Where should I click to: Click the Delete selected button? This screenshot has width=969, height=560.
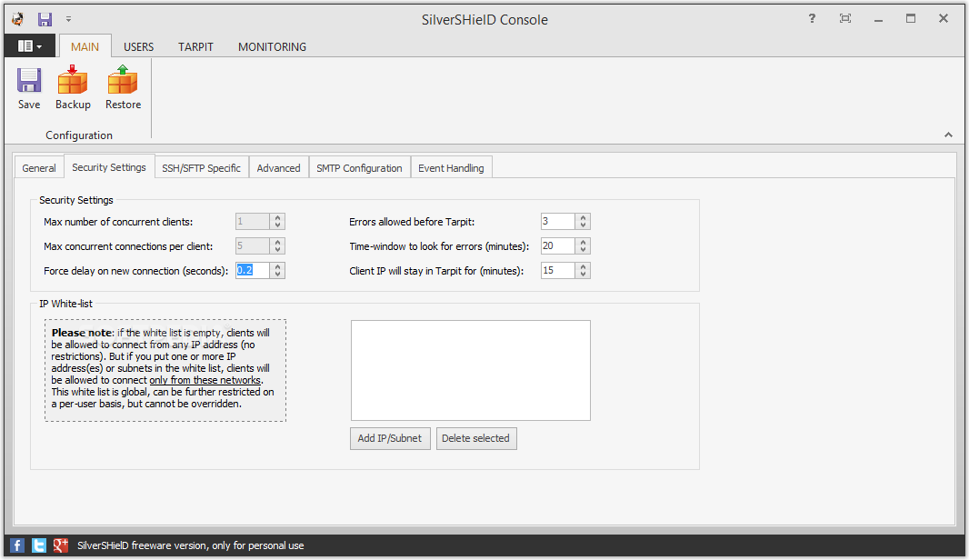(475, 438)
